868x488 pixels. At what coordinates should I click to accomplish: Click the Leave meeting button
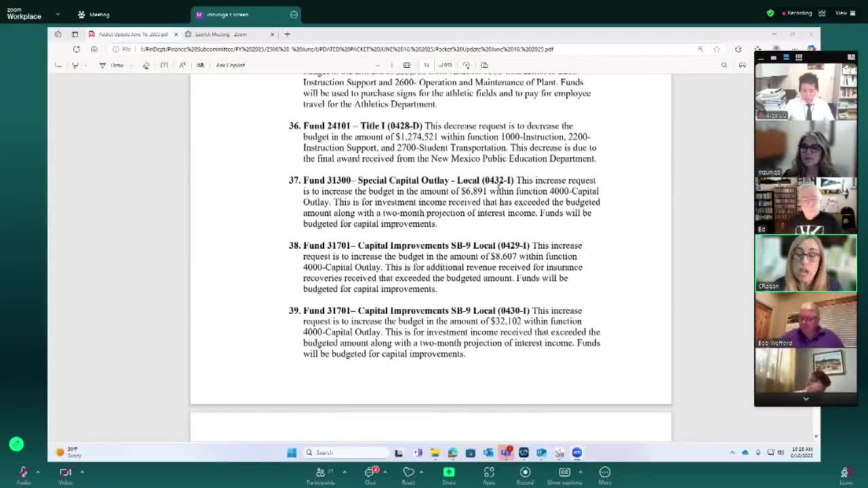tap(845, 474)
